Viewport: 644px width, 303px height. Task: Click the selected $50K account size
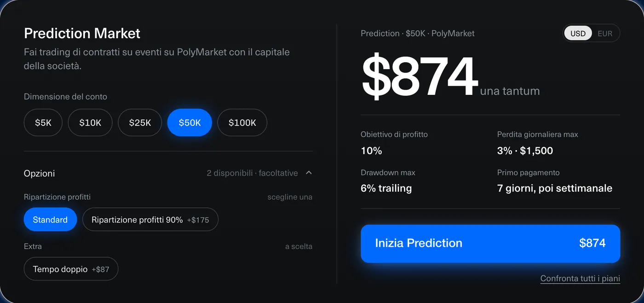point(190,122)
